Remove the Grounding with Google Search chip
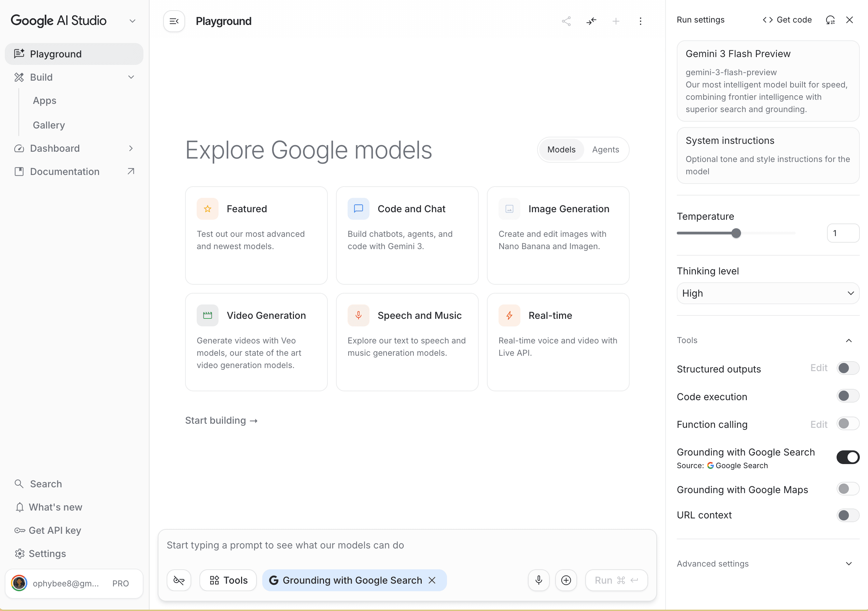Viewport: 868px width, 611px height. pos(432,580)
